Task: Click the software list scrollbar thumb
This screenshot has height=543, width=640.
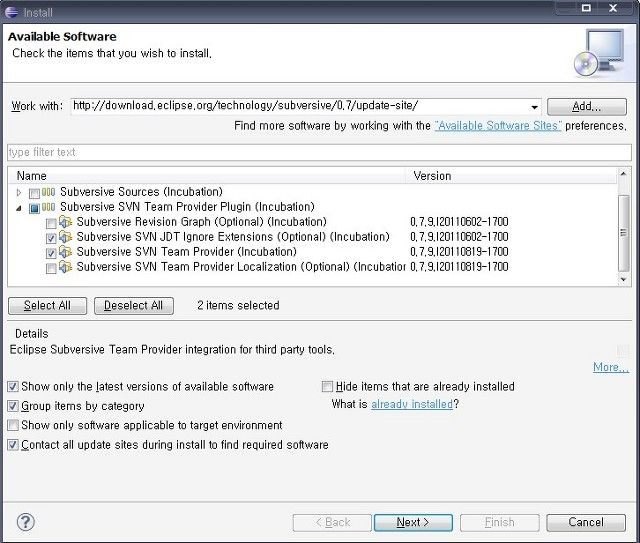Action: (623, 233)
